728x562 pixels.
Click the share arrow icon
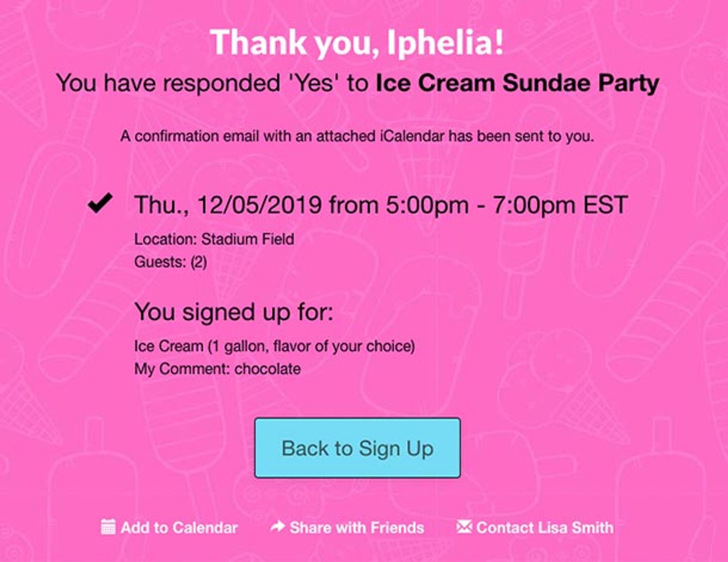click(278, 526)
